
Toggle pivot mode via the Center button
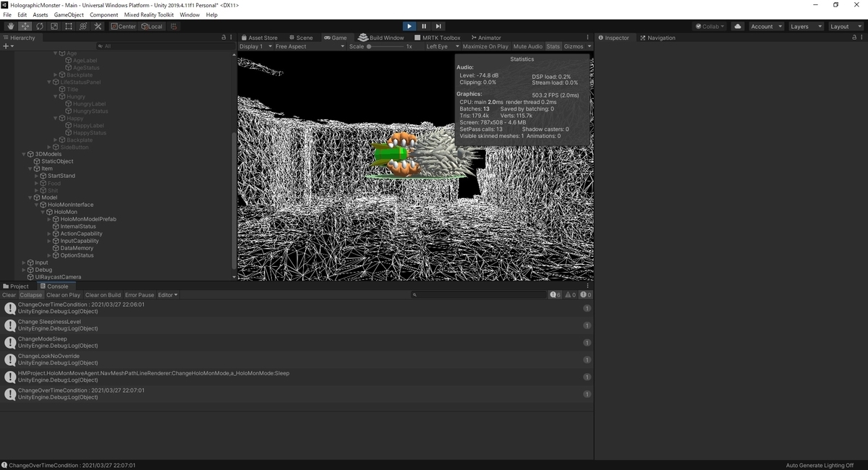point(123,26)
